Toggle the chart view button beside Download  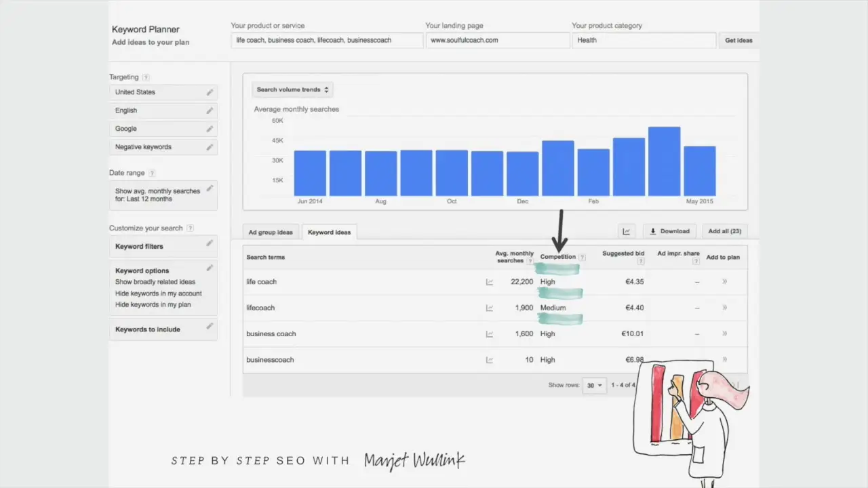(x=627, y=232)
